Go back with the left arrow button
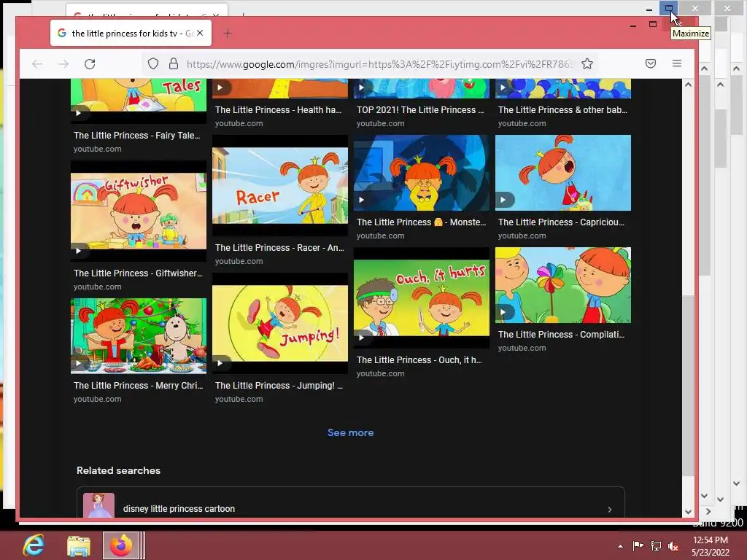This screenshot has width=747, height=560. click(x=37, y=64)
